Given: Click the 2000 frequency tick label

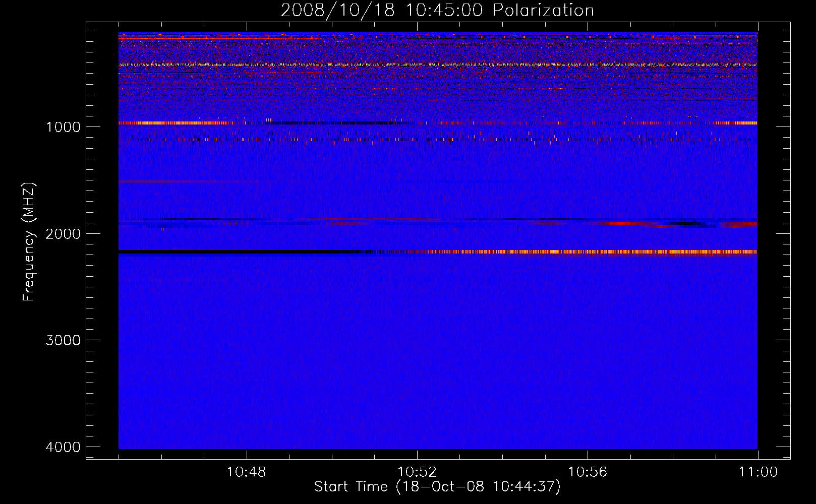Looking at the screenshot, I should coord(63,234).
